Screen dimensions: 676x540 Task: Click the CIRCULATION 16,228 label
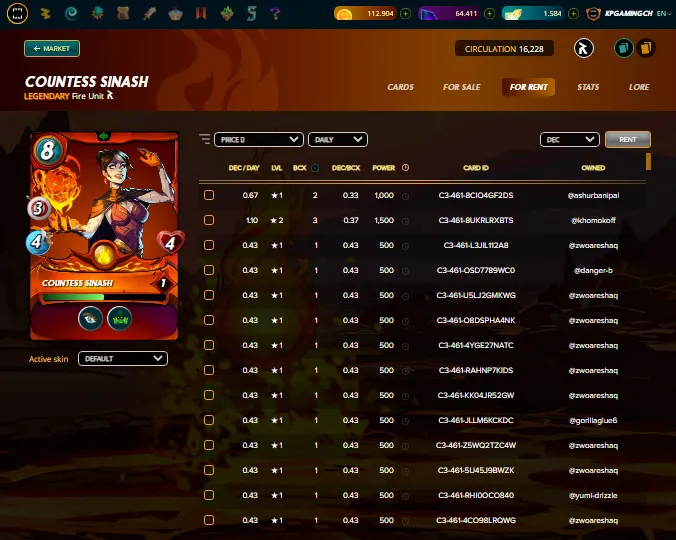pos(504,49)
